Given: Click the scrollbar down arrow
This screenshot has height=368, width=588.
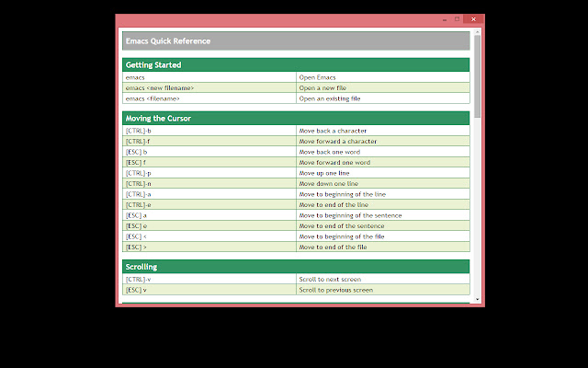Looking at the screenshot, I should [x=478, y=299].
